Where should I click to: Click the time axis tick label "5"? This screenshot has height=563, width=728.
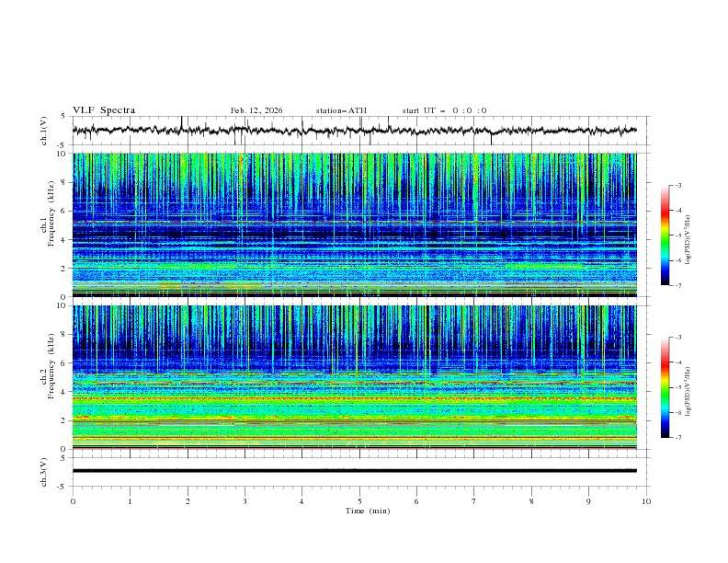[x=359, y=501]
